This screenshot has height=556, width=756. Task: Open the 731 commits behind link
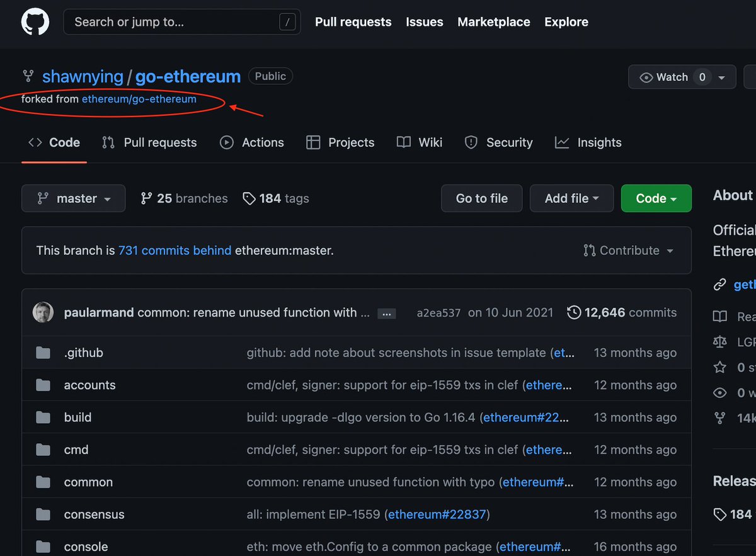coord(175,251)
